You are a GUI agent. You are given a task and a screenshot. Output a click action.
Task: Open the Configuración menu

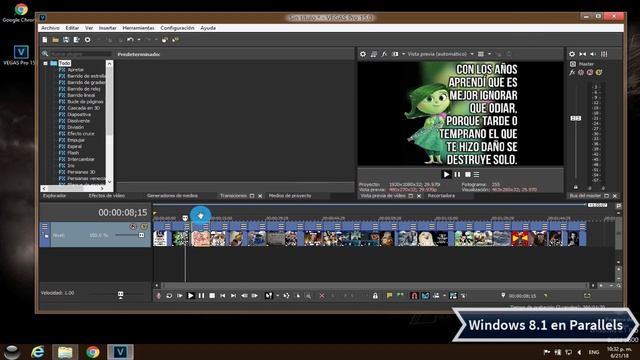(x=177, y=28)
